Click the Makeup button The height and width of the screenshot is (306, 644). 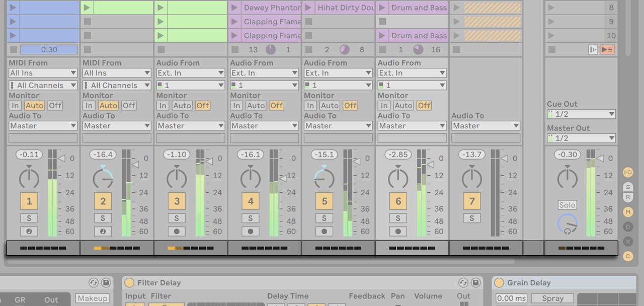coord(92,298)
